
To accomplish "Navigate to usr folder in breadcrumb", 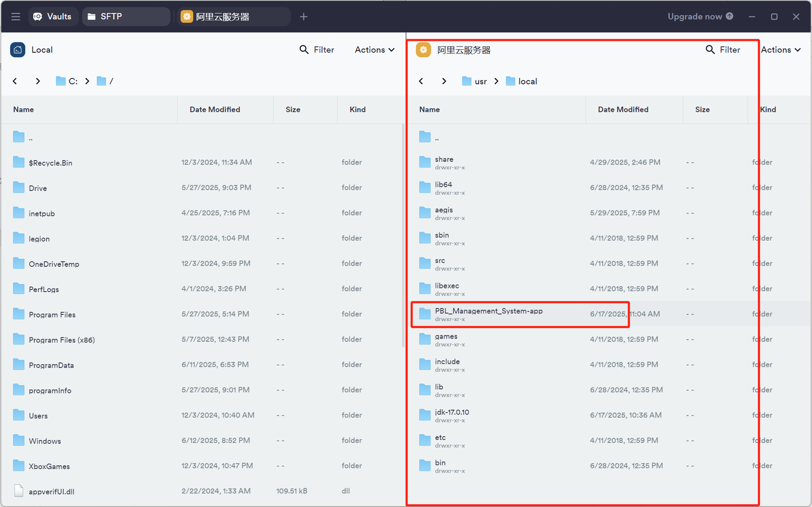I will point(480,81).
